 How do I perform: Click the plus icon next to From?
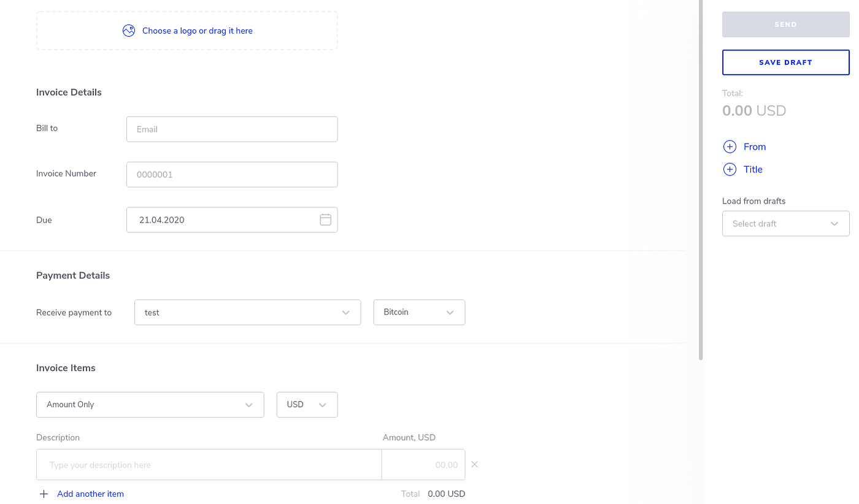[730, 147]
